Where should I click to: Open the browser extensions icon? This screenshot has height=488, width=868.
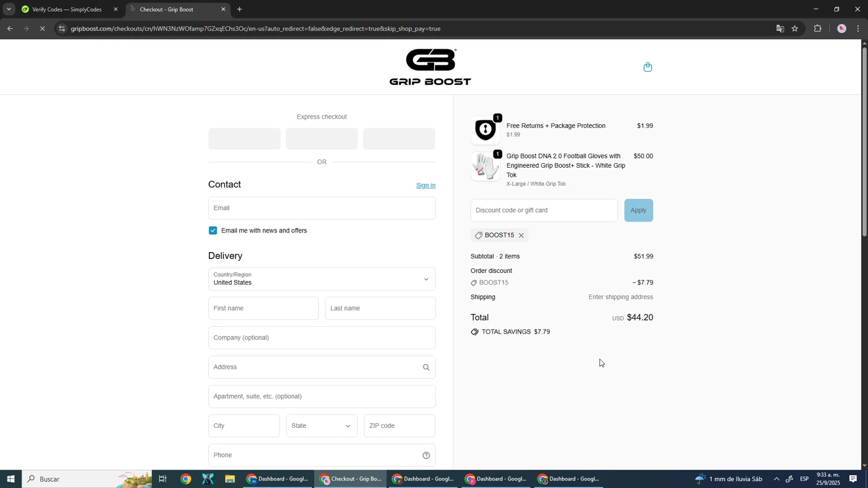pos(818,28)
